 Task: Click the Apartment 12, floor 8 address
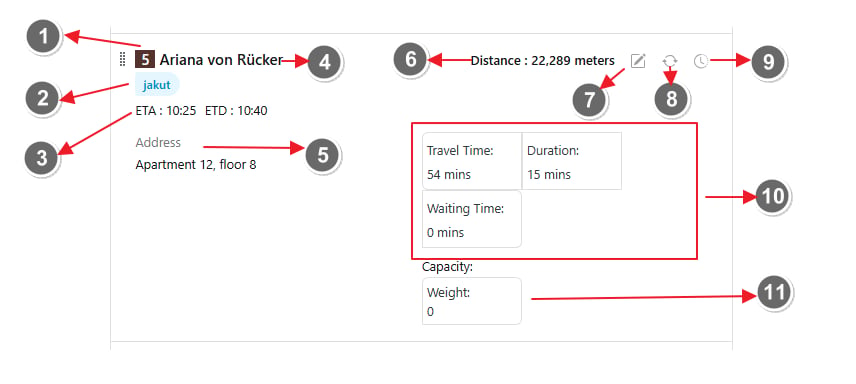195,164
